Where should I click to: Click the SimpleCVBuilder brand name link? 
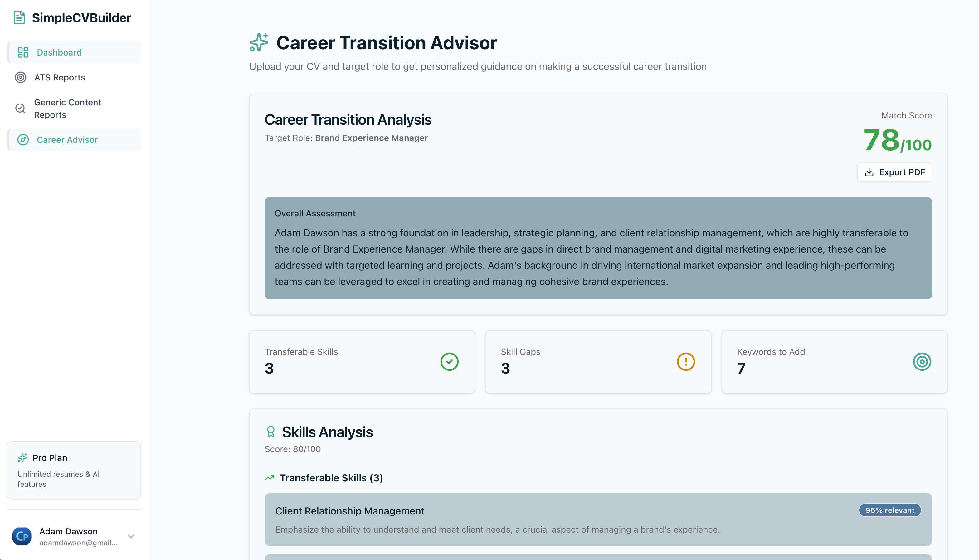point(82,18)
